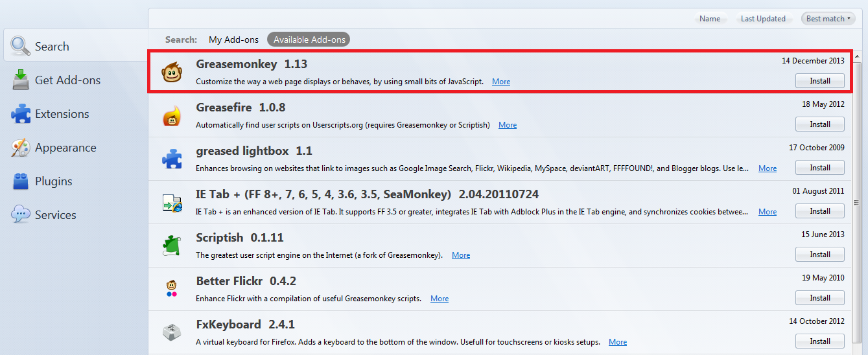Screen dimensions: 868x355
Task: Select the Available Add-ons search filter
Action: [309, 40]
